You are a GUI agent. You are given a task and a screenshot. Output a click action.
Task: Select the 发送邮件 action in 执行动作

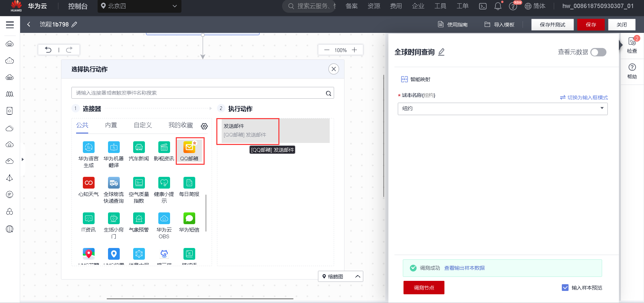click(248, 131)
